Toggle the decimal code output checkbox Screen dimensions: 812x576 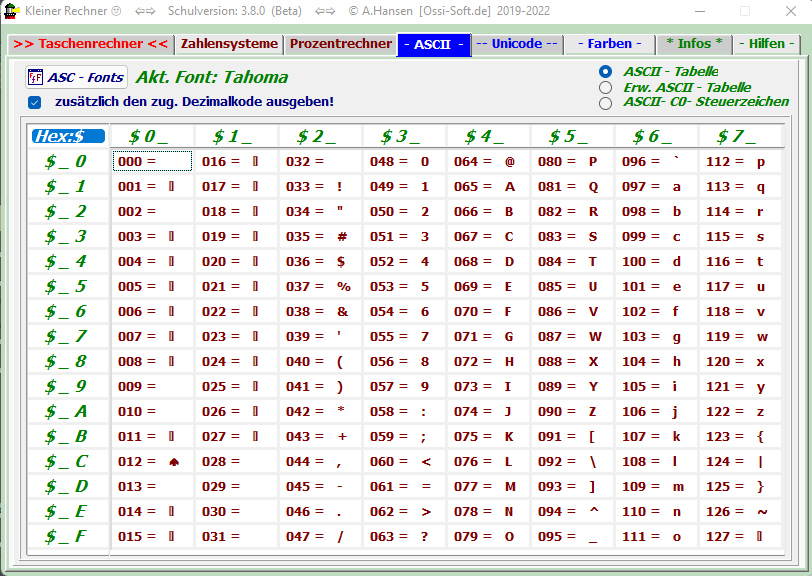point(35,102)
